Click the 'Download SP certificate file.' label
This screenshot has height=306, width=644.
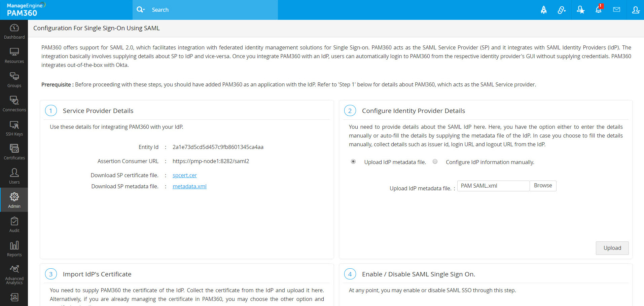[x=124, y=175]
